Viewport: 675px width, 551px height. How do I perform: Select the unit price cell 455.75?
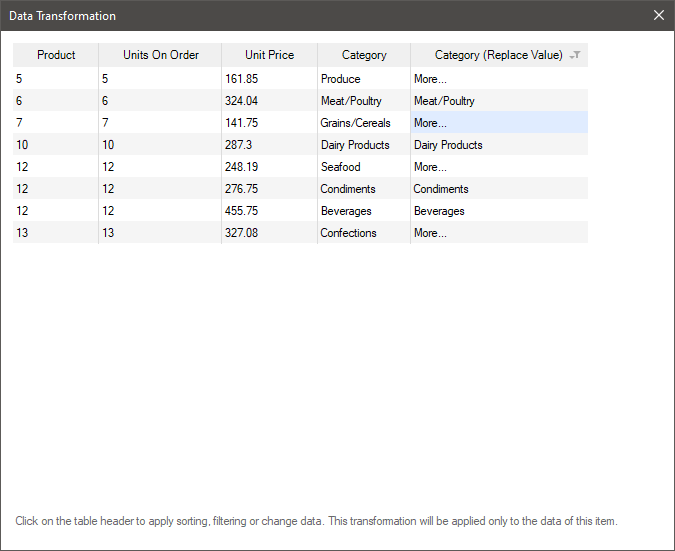coord(241,211)
